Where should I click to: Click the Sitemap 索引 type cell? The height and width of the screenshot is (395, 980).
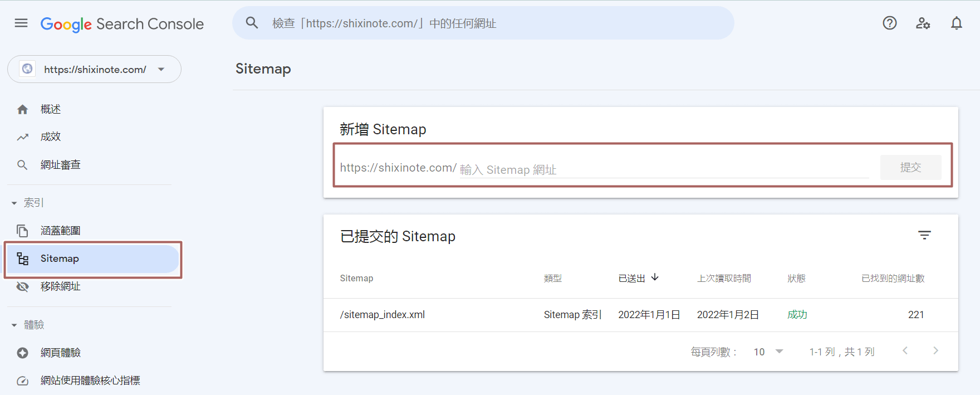(x=572, y=315)
